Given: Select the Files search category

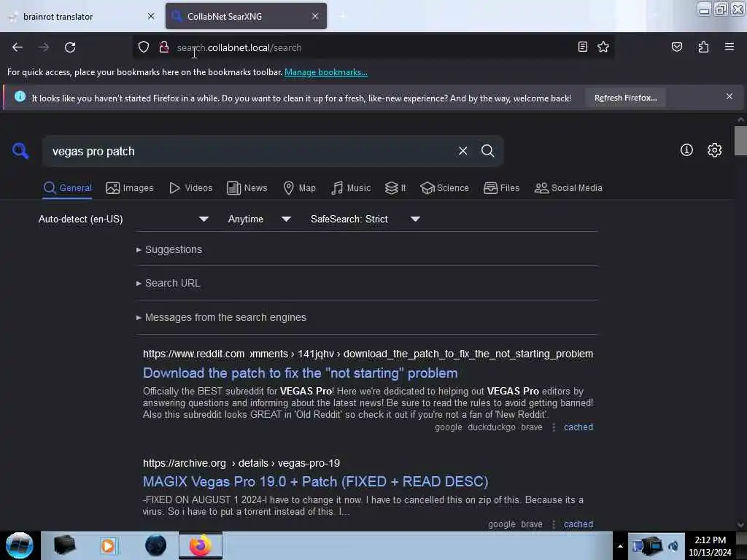Looking at the screenshot, I should pyautogui.click(x=501, y=187).
